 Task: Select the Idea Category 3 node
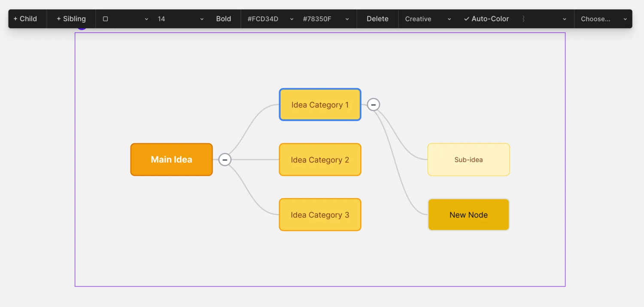(320, 215)
